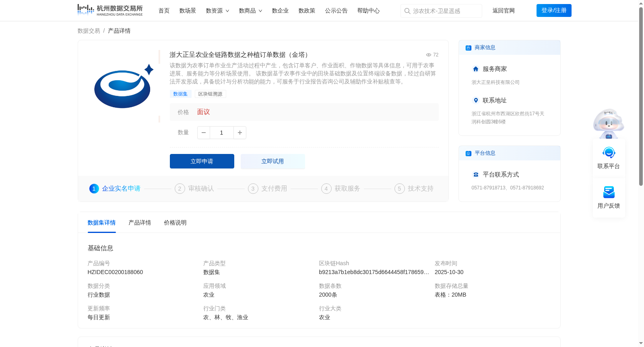Click the 联系平台 headset icon
This screenshot has height=347, width=644.
tap(609, 153)
